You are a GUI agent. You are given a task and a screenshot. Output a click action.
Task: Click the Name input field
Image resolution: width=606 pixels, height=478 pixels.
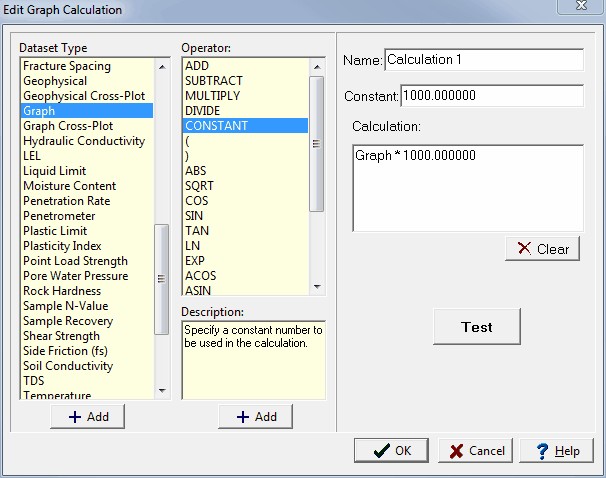[483, 60]
